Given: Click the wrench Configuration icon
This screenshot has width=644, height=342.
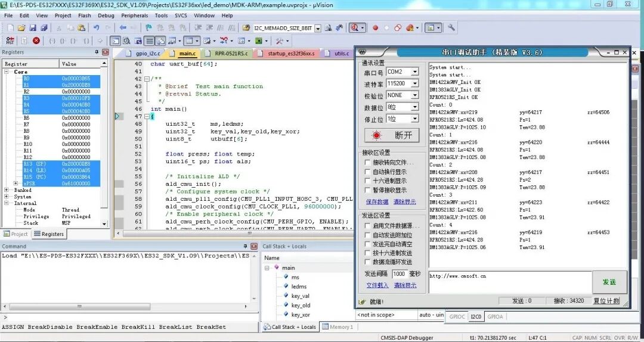Looking at the screenshot, I should (x=451, y=27).
